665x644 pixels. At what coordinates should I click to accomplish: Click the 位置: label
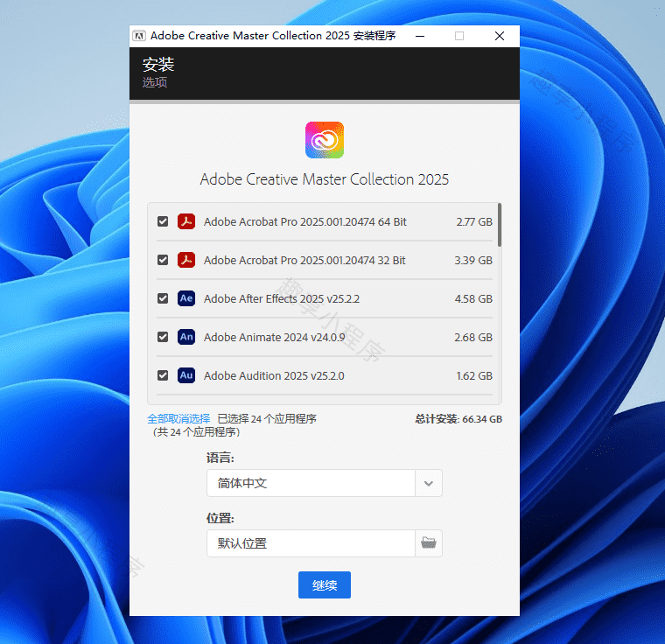point(220,518)
